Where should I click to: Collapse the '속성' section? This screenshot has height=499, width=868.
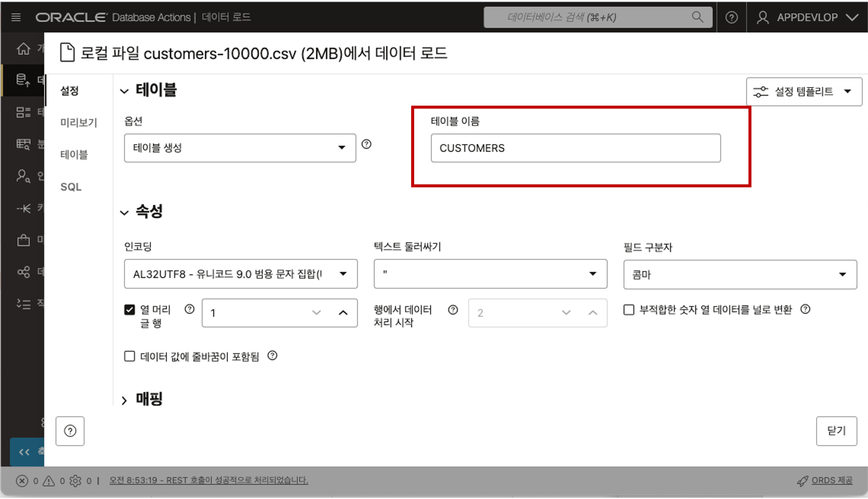click(124, 213)
